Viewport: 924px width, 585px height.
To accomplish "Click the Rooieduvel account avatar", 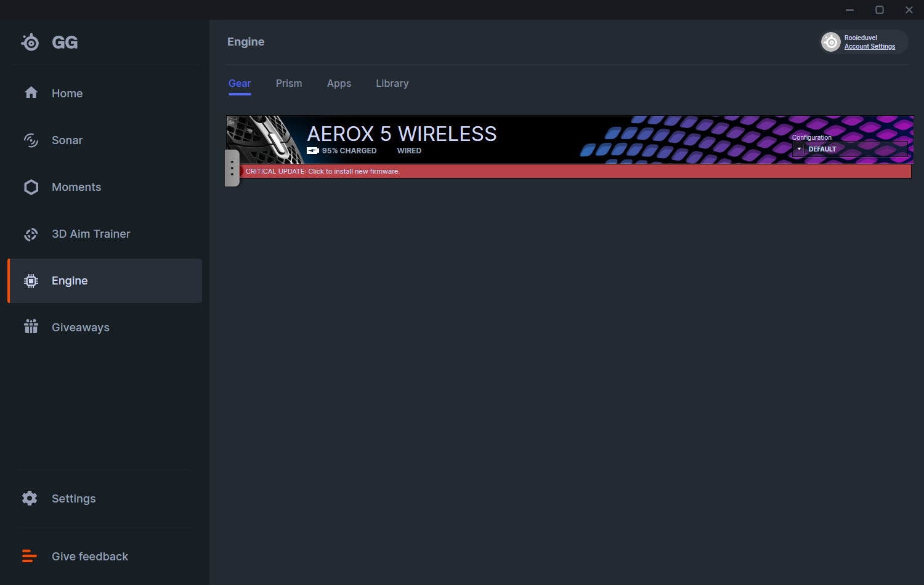I will point(831,42).
